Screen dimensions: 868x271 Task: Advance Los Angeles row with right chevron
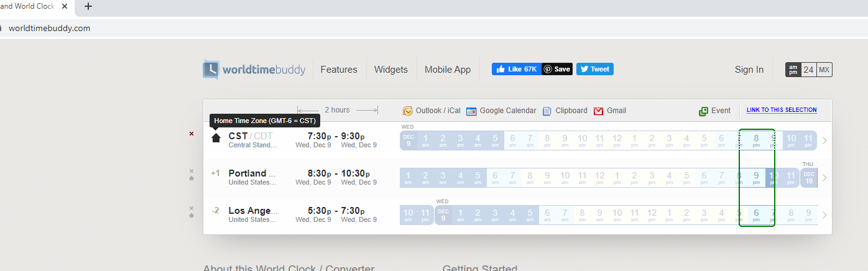tap(824, 215)
